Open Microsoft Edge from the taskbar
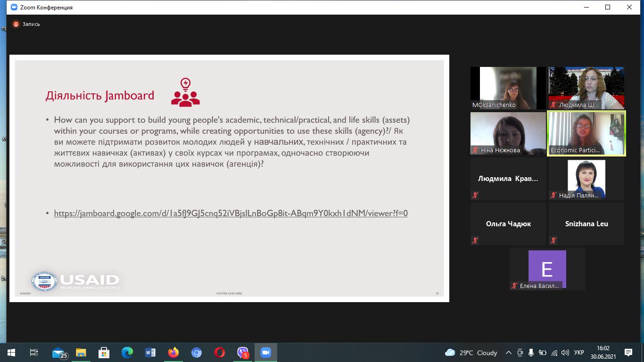This screenshot has width=644, height=362. point(127,353)
